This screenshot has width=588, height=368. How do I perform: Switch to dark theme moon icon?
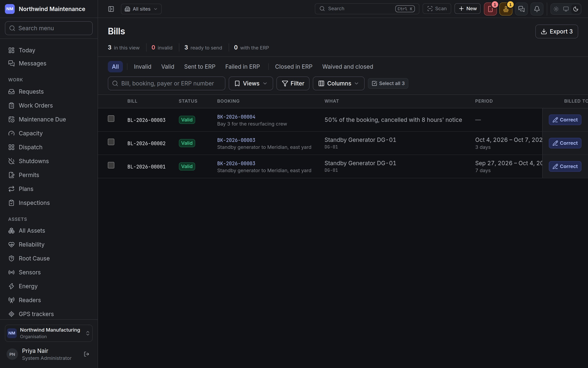tap(576, 9)
